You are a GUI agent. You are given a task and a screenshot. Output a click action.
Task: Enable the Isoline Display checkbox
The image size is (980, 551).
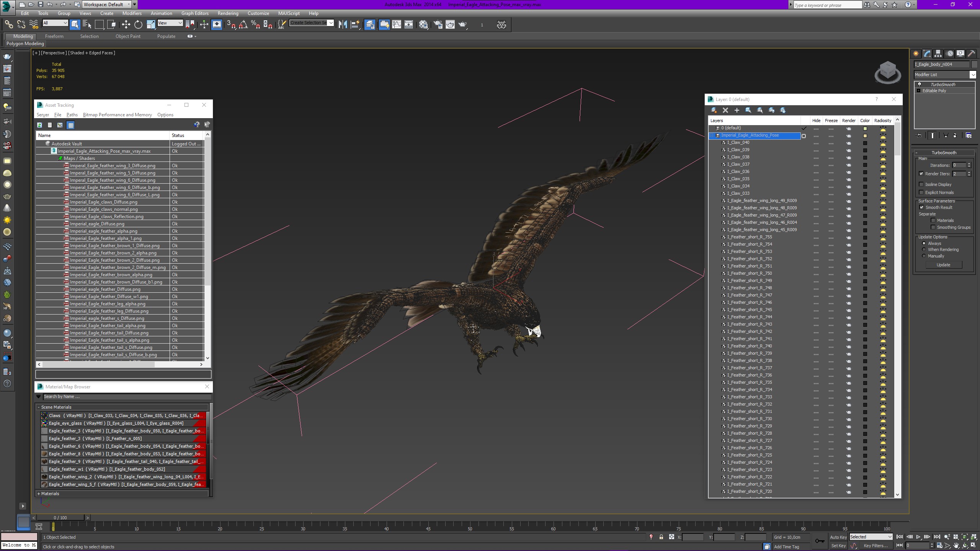921,184
